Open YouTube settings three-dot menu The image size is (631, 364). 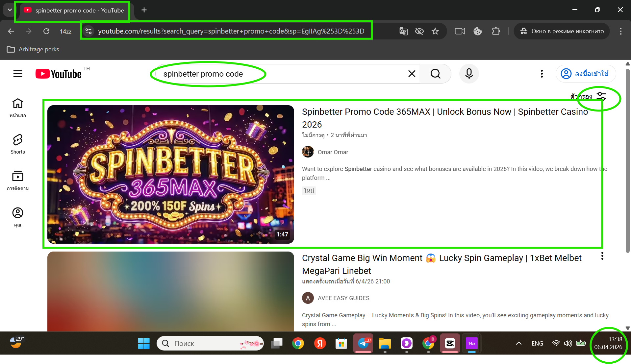point(542,74)
